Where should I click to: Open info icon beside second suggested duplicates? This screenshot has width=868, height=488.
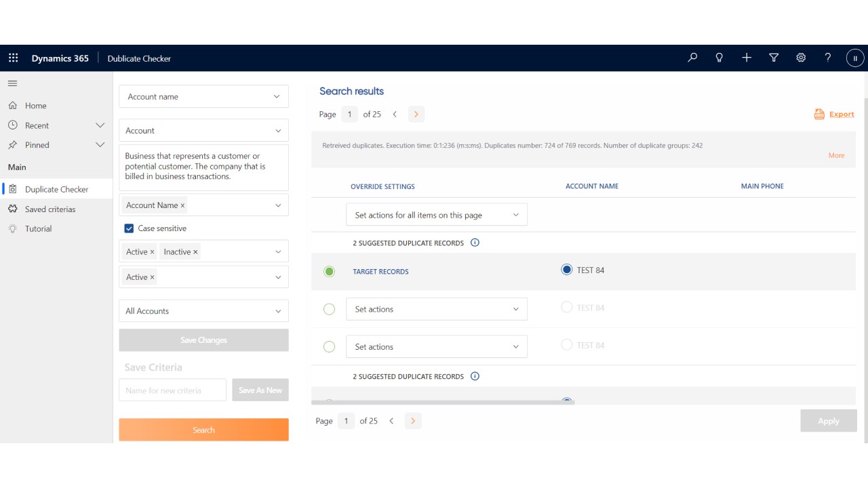tap(475, 376)
